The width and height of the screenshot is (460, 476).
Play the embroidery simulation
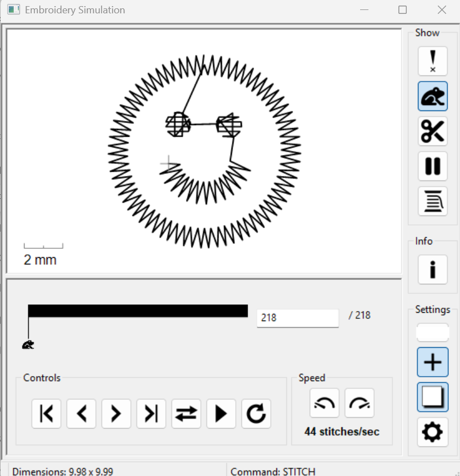[x=221, y=413]
